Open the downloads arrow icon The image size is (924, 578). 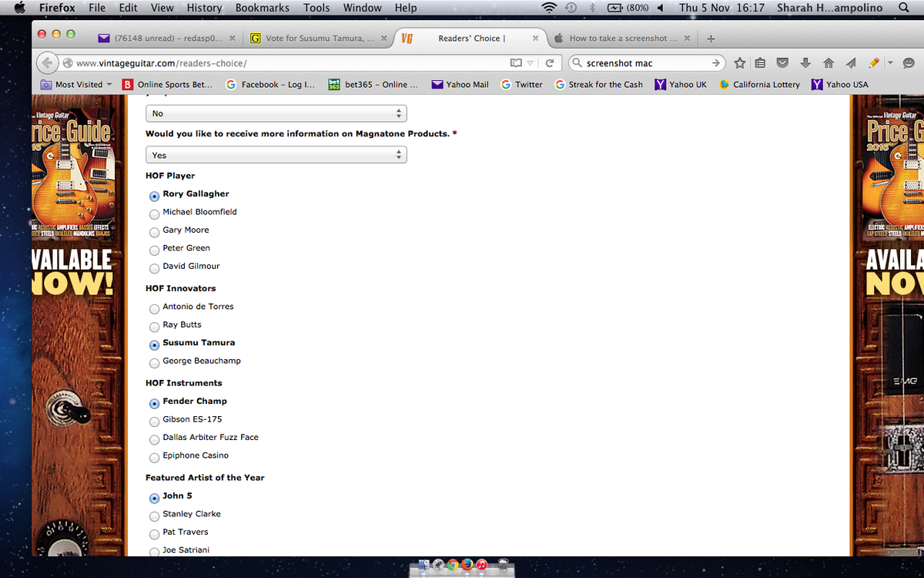(x=806, y=63)
